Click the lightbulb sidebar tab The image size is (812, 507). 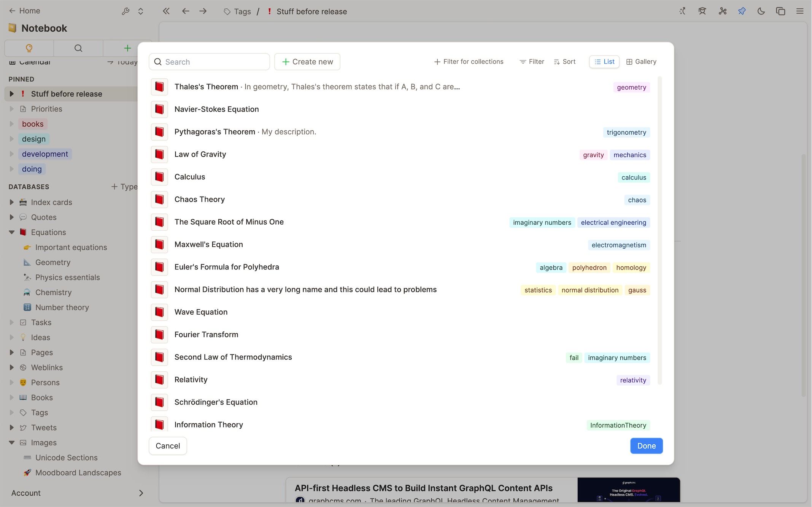[29, 48]
